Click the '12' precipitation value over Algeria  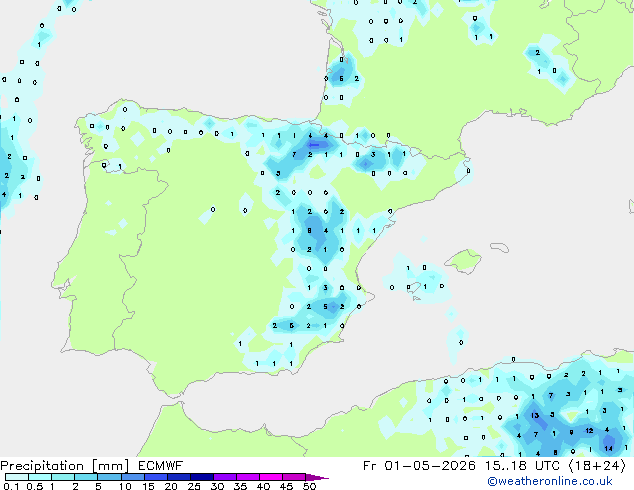tap(590, 431)
